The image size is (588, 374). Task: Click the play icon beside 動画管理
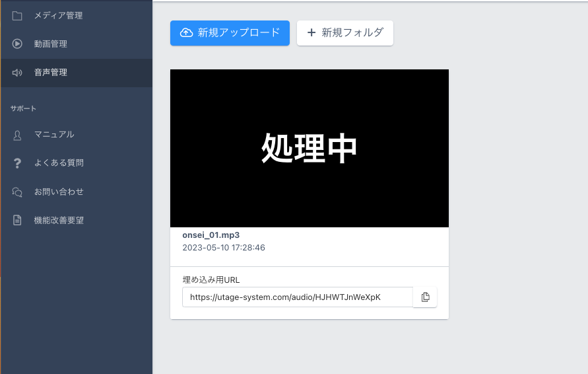click(x=17, y=44)
